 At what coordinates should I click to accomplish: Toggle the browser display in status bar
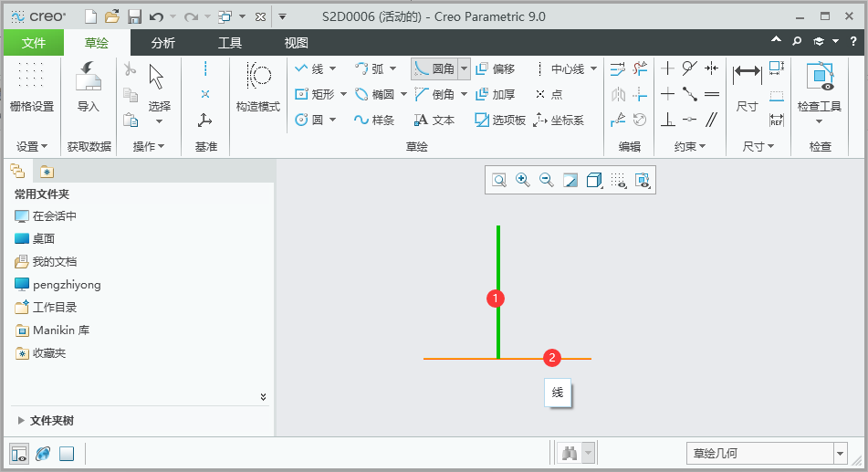pyautogui.click(x=43, y=454)
